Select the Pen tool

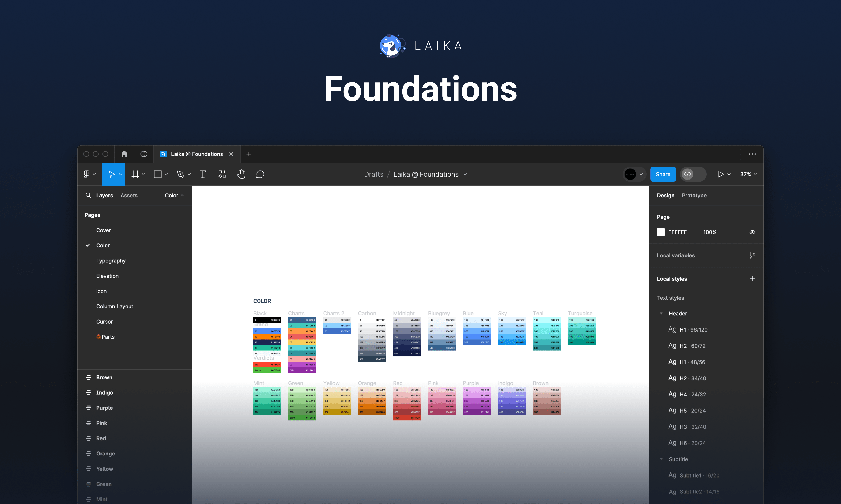[x=181, y=174]
